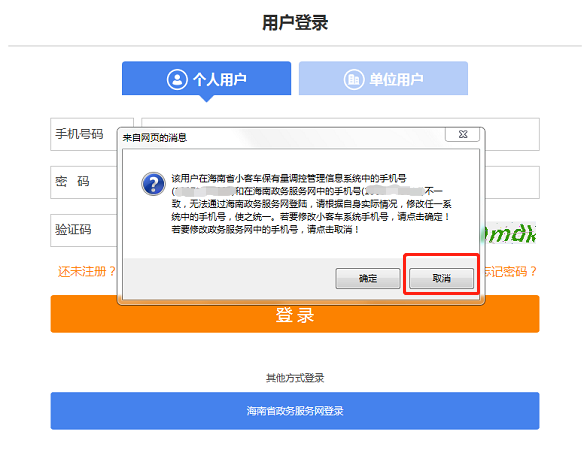Open the 还未注册？ link
585x451 pixels.
coord(87,271)
